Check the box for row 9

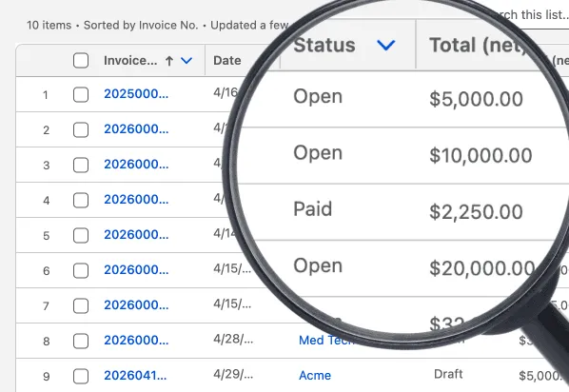(81, 377)
